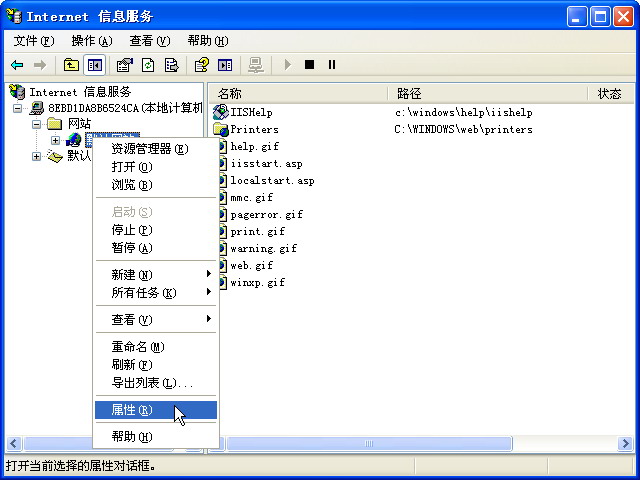Expand the 默认 SMTP server tree node
The width and height of the screenshot is (640, 480).
[36, 156]
